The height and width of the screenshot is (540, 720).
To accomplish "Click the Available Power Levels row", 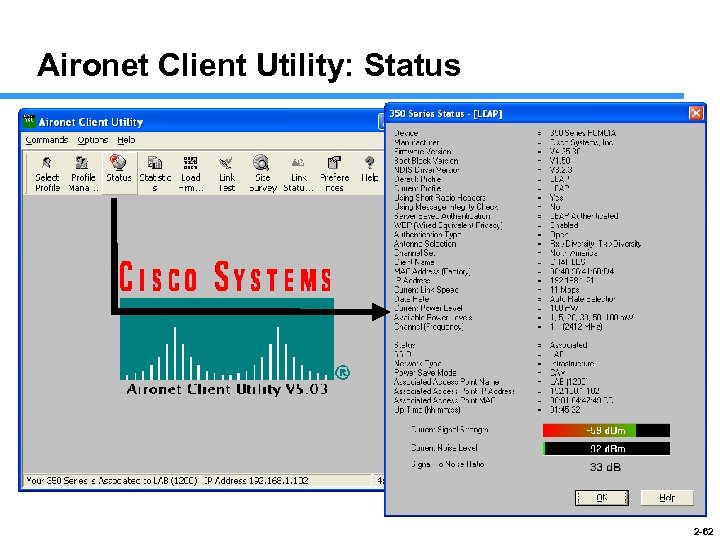I will click(x=514, y=317).
